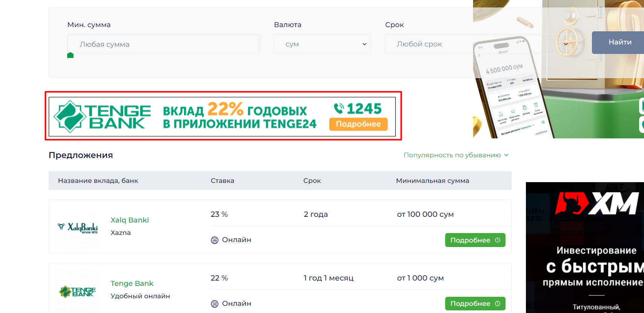The image size is (644, 313).
Task: Open the Tenge Bank link
Action: 132,283
